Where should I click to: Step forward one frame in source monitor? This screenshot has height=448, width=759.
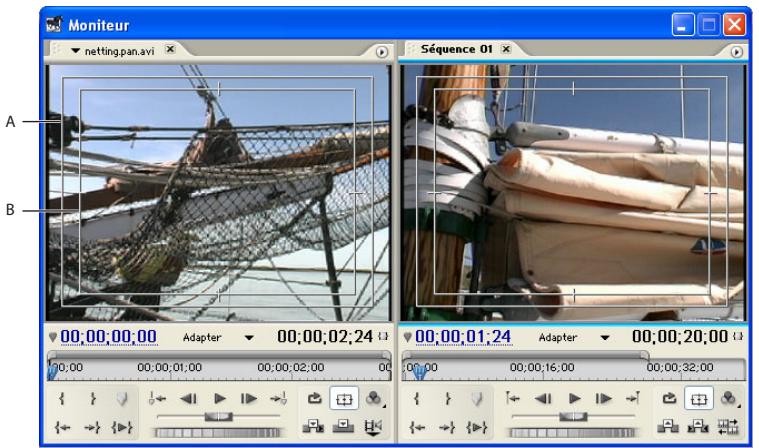point(249,399)
